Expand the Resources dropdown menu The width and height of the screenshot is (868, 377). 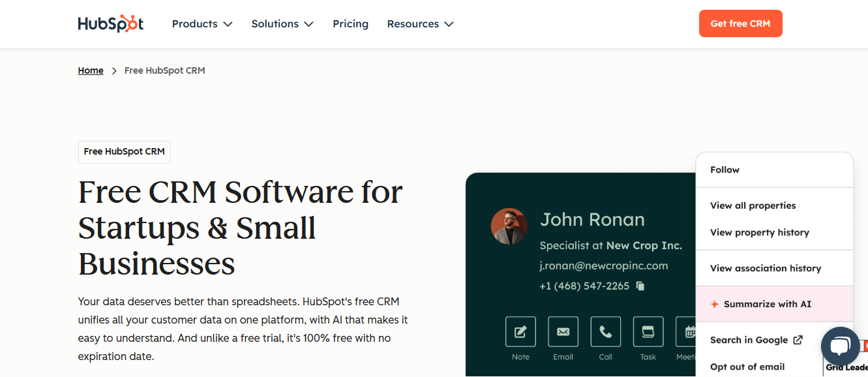click(x=420, y=23)
